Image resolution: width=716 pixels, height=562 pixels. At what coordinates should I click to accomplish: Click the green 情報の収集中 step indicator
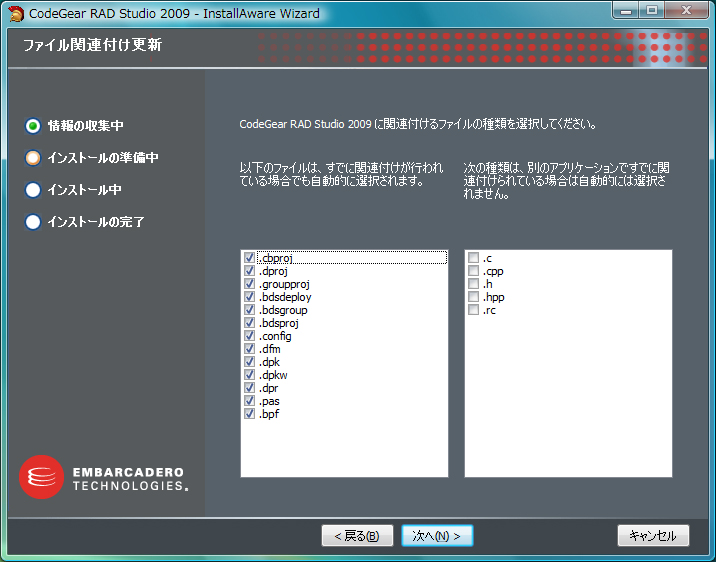coord(33,126)
